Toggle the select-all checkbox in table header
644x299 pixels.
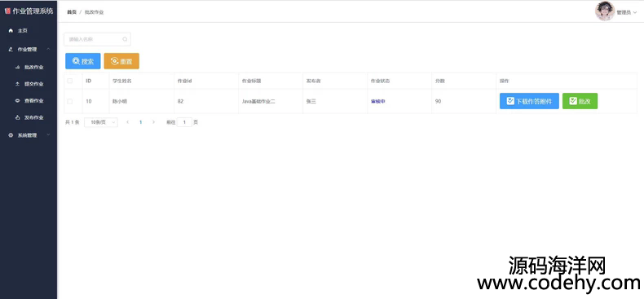pos(70,81)
